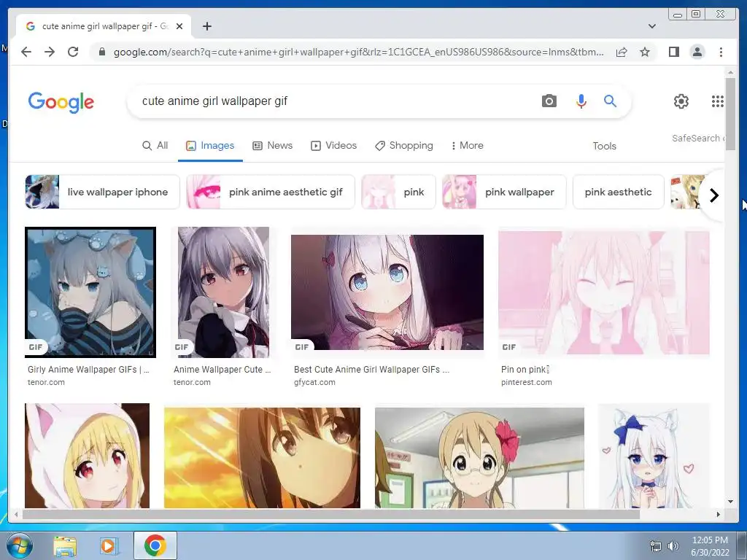Select the Images tab
747x560 pixels.
[210, 145]
